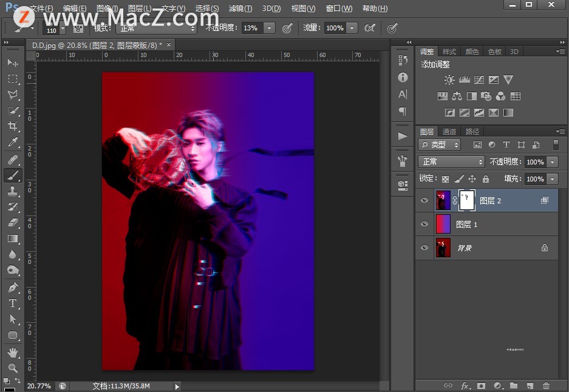
Task: Open the layers panel options menu
Action: (560, 131)
